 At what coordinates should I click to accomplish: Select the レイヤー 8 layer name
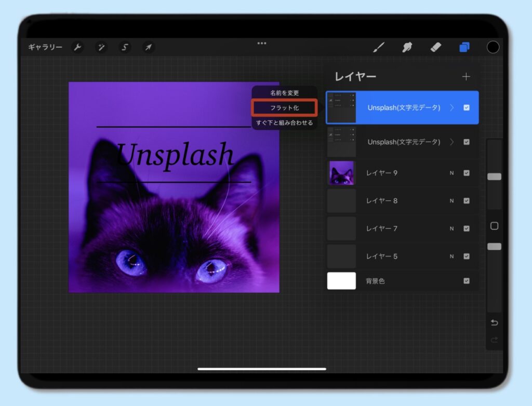(382, 201)
